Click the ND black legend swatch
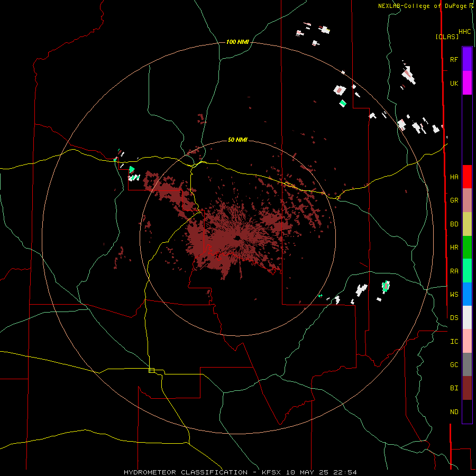476x476 pixels. [x=467, y=411]
